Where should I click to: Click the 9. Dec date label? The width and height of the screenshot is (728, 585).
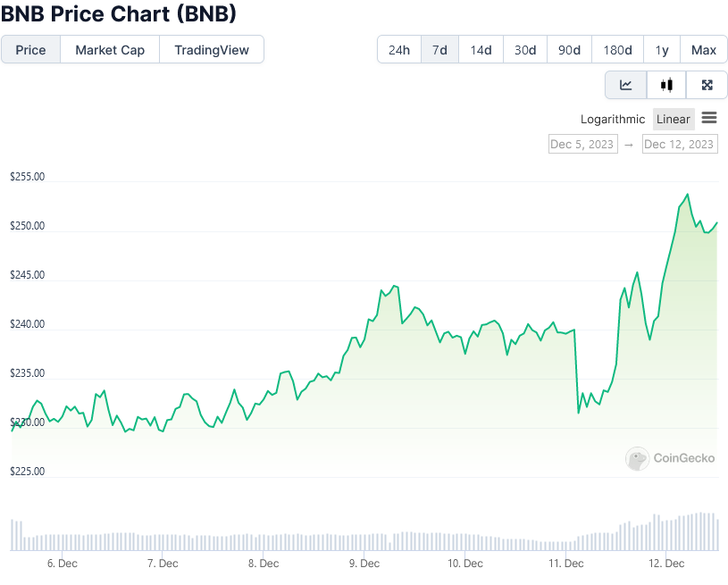coord(364,564)
